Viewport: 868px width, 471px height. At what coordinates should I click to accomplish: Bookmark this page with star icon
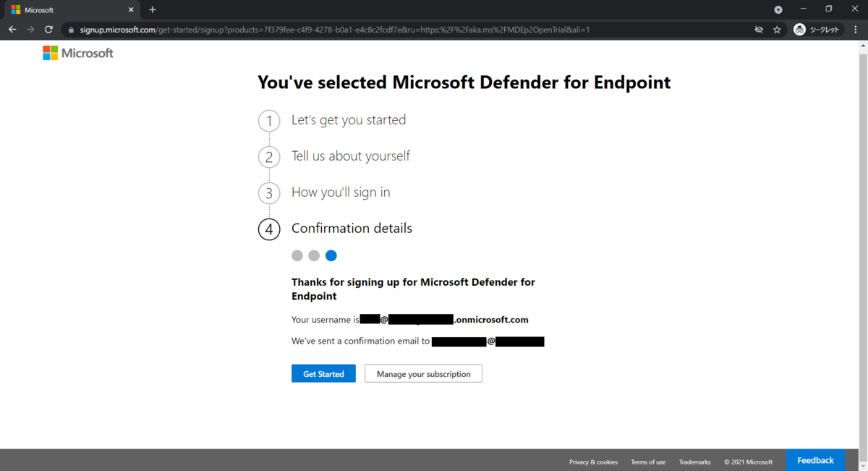(x=777, y=30)
